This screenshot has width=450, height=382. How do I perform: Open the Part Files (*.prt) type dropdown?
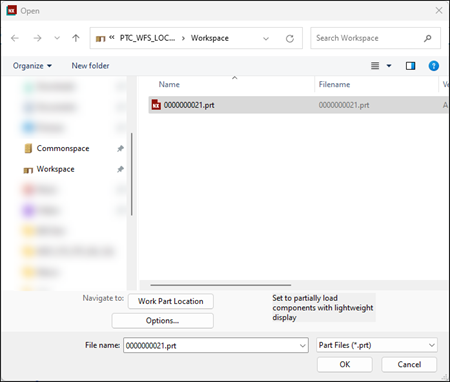coord(377,345)
